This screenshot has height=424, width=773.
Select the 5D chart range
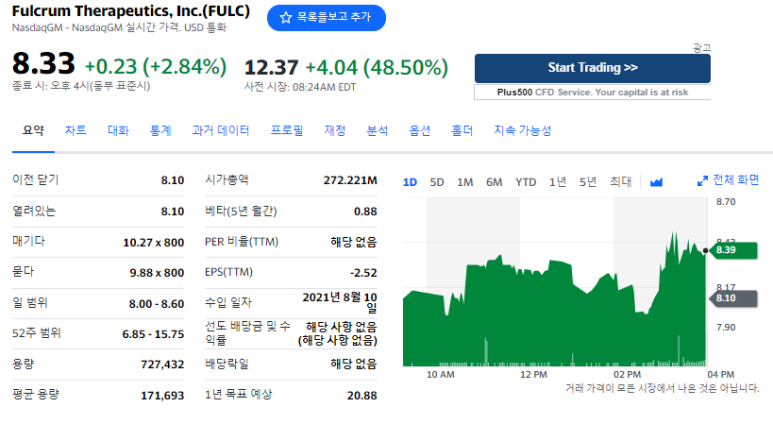click(x=437, y=182)
